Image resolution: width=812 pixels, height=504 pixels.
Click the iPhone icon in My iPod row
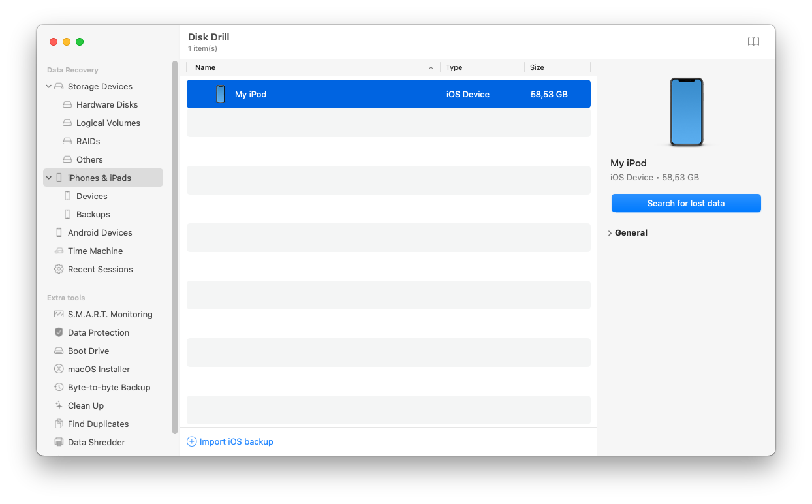(x=221, y=94)
